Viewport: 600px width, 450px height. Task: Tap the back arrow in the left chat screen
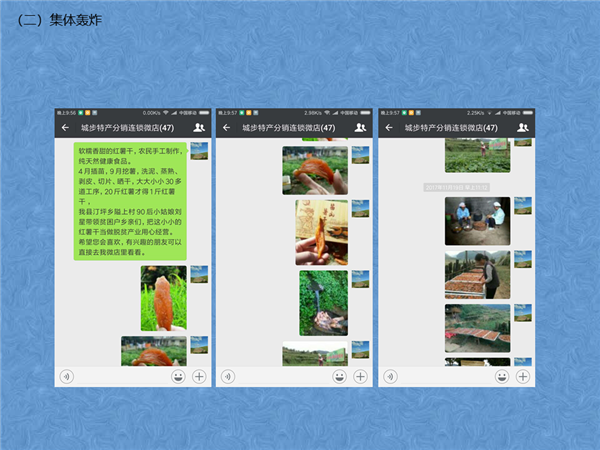tap(65, 128)
